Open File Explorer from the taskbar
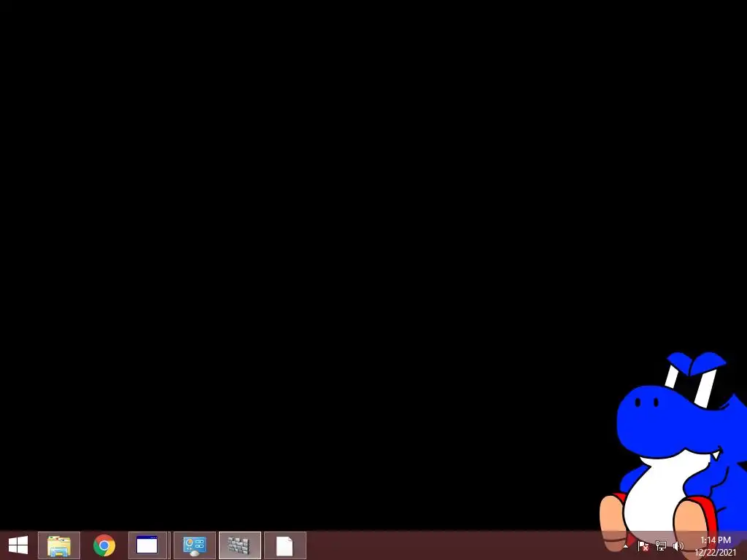The width and height of the screenshot is (747, 560). tap(59, 545)
